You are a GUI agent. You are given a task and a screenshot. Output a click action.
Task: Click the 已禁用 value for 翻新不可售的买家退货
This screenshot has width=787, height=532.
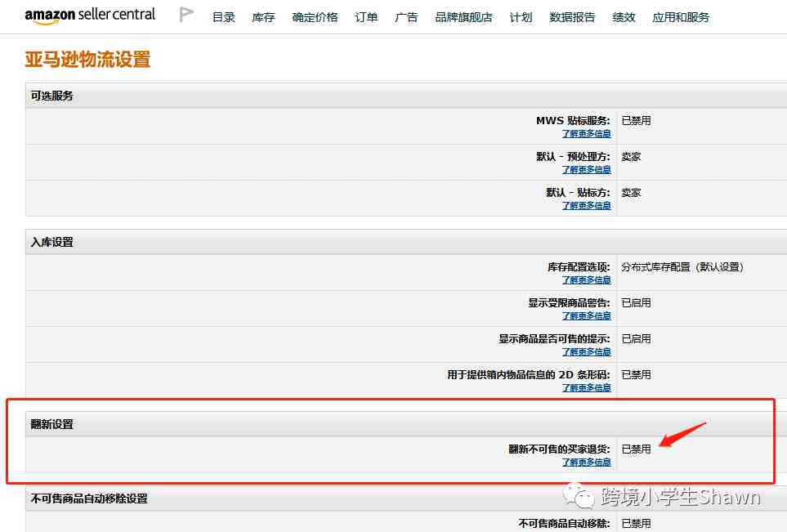click(x=636, y=449)
